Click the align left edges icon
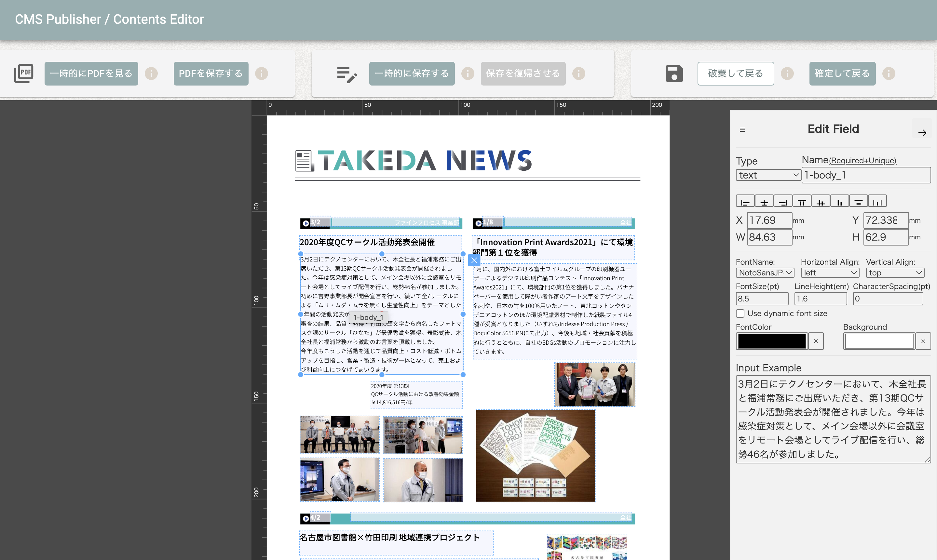The width and height of the screenshot is (937, 560). pos(745,201)
